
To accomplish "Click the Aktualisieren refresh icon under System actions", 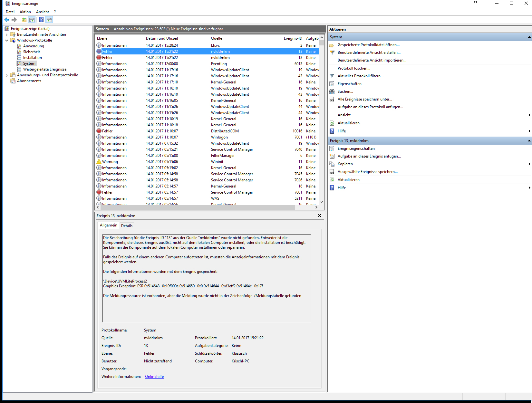I will 332,123.
